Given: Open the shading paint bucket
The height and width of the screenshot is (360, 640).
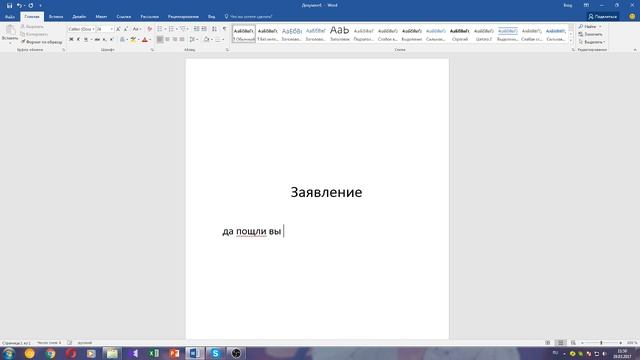Looking at the screenshot, I should click(x=207, y=40).
